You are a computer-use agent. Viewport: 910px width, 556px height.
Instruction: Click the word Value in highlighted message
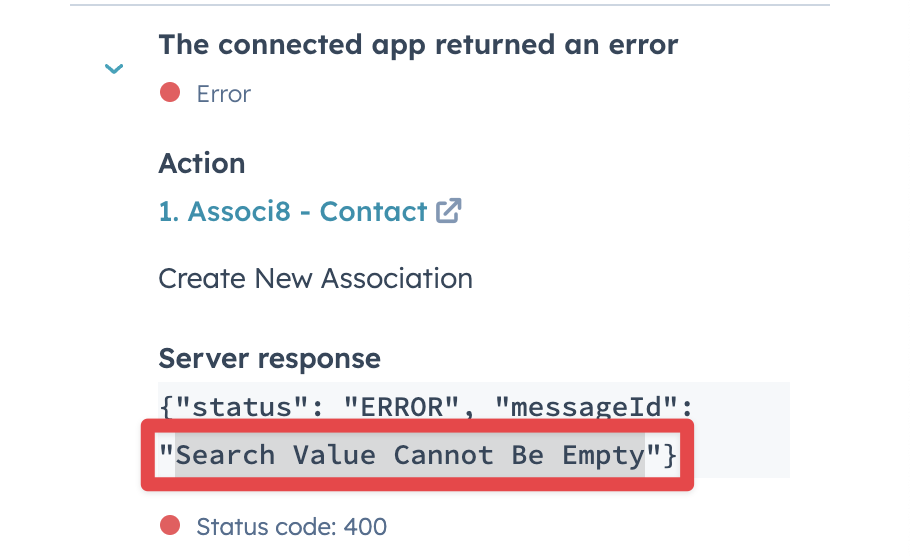(334, 455)
